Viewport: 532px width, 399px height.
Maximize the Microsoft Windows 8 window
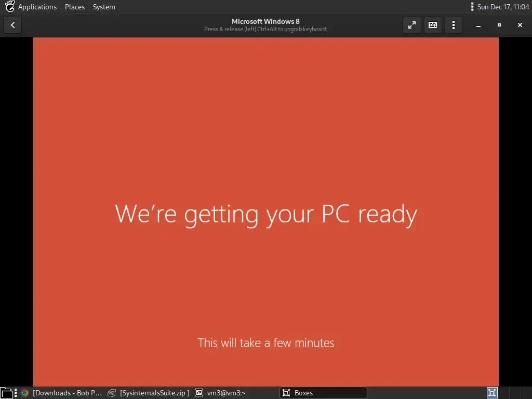(499, 25)
